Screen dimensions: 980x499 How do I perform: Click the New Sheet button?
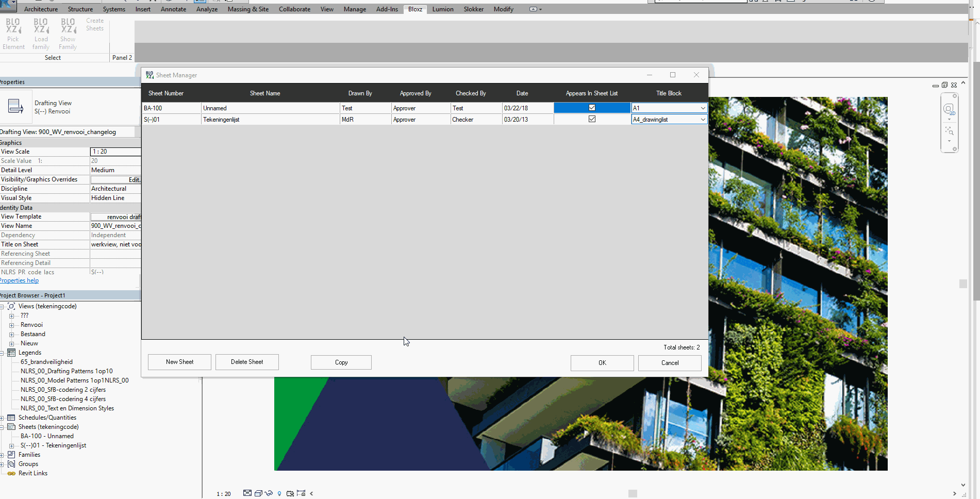(x=179, y=362)
